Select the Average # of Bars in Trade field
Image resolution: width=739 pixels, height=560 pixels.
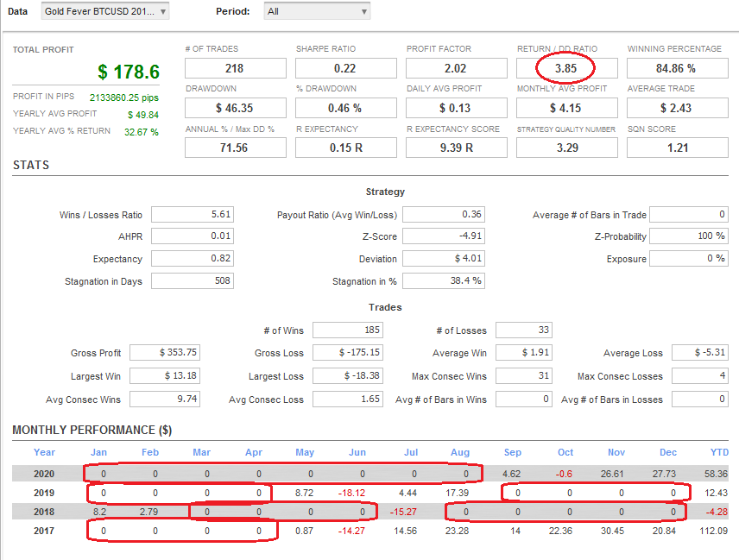[689, 214]
